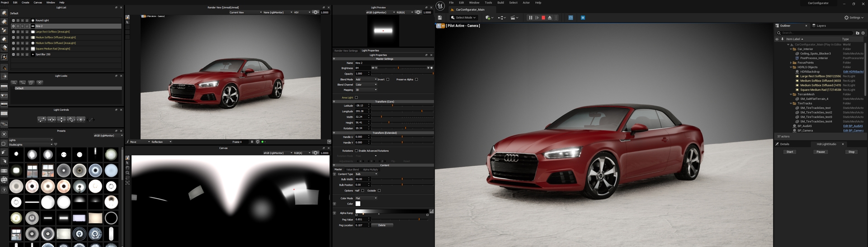Click the Unreal save icon
This screenshot has height=247, width=868.
click(440, 18)
